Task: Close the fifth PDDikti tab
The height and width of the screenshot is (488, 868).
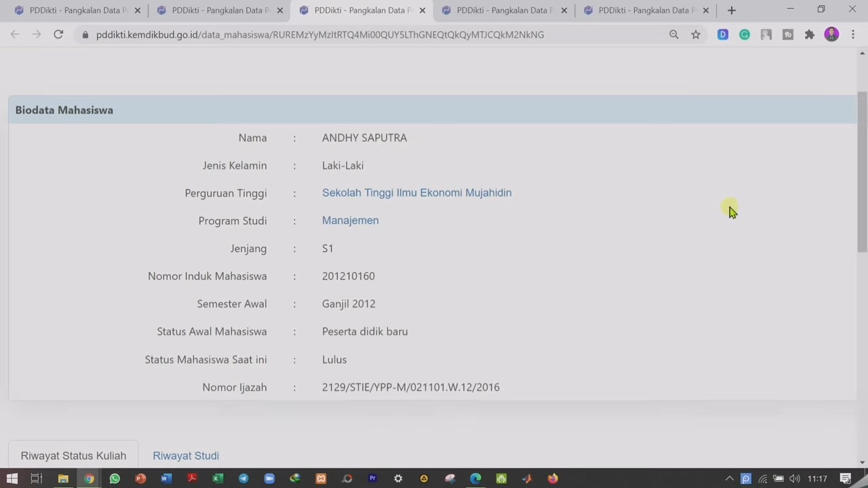Action: (705, 10)
